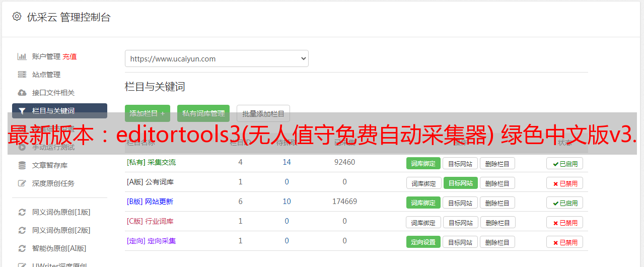The width and height of the screenshot is (644, 267).
Task: Click the 174669 collected count cell
Action: [x=344, y=202]
